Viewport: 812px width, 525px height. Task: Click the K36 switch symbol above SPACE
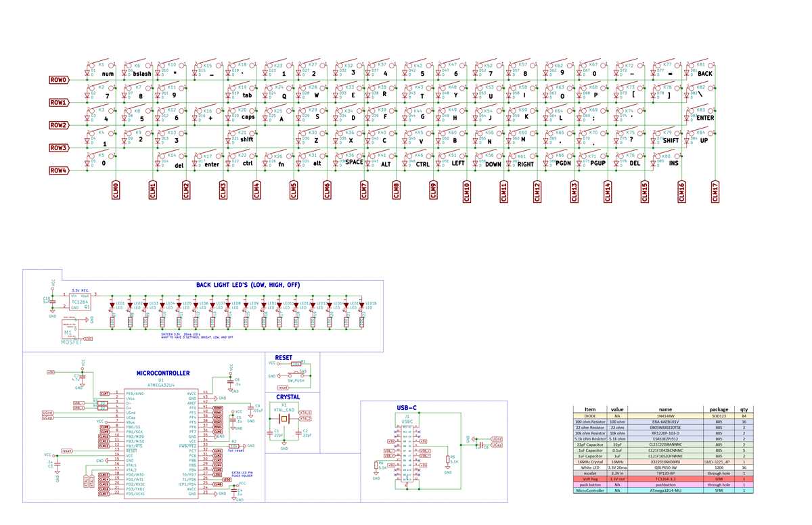tap(351, 155)
